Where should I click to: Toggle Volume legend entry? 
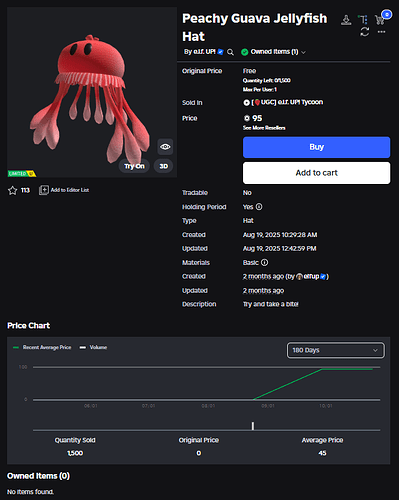coord(93,347)
